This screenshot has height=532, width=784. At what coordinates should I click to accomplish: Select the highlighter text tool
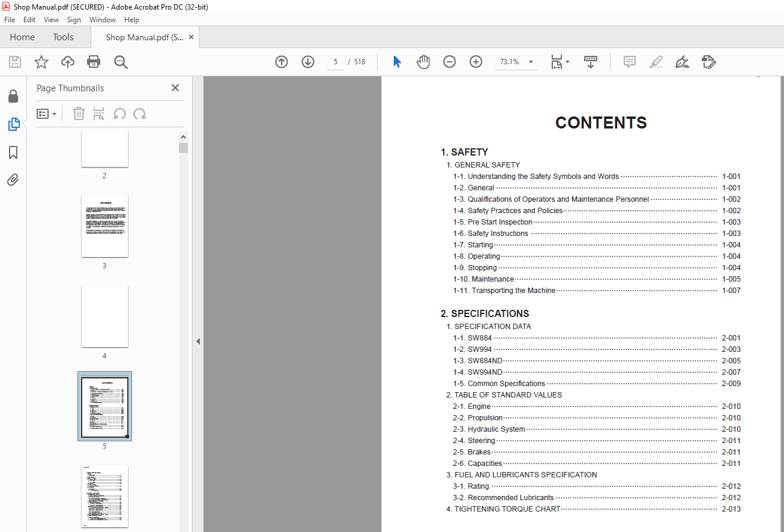pyautogui.click(x=656, y=62)
